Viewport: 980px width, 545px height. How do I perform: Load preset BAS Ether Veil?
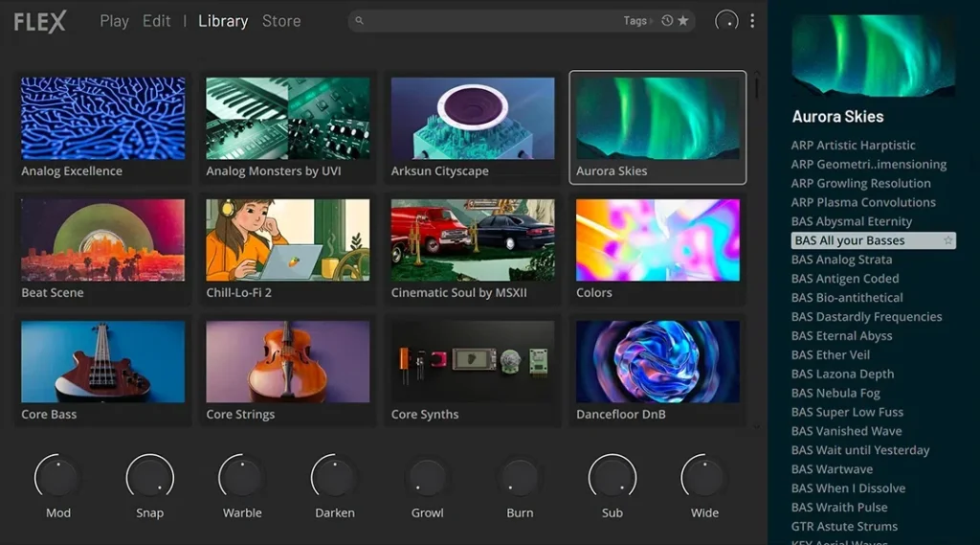830,354
